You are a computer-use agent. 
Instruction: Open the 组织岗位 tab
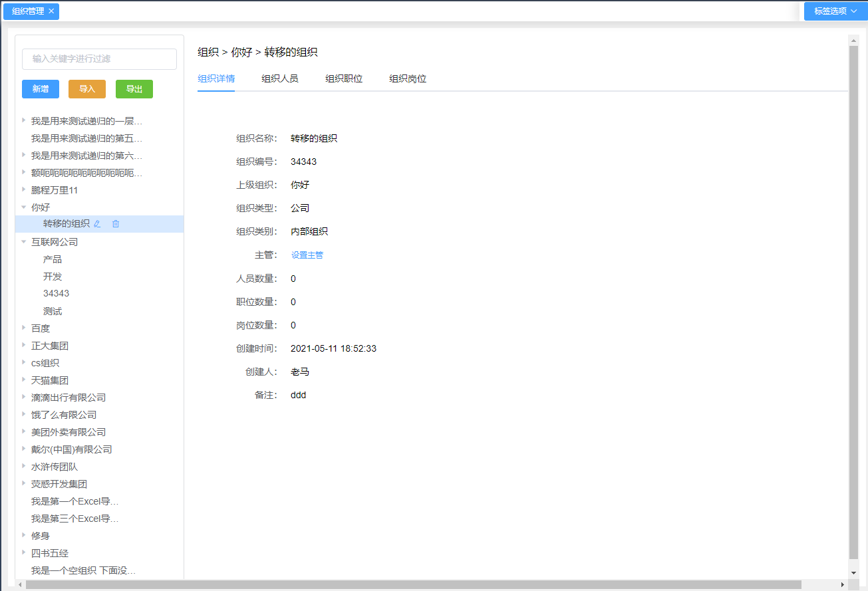[407, 78]
